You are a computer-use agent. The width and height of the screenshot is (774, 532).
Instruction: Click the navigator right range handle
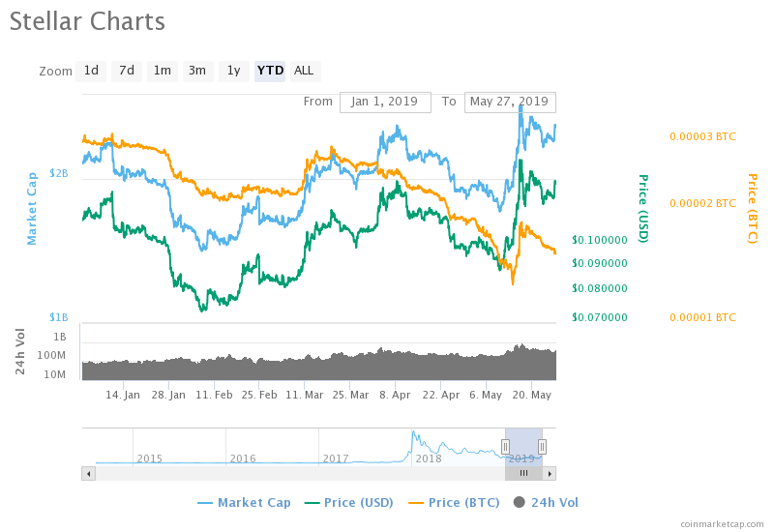(x=542, y=447)
